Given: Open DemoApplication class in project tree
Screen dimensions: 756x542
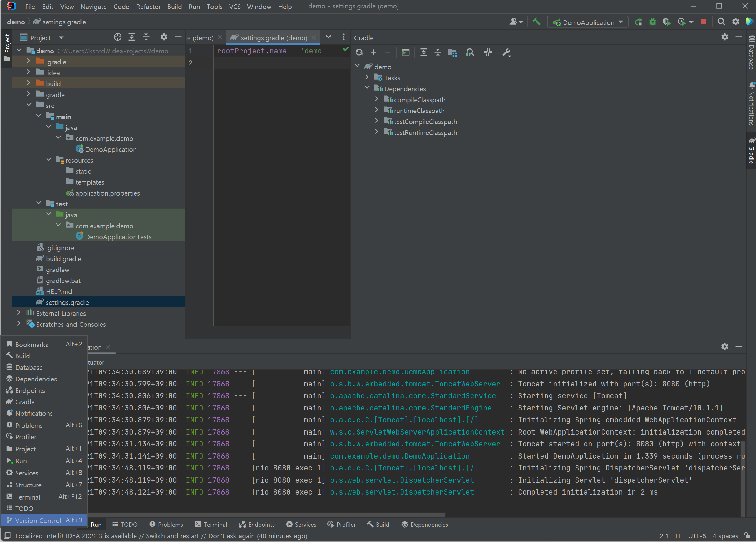Looking at the screenshot, I should (x=111, y=149).
